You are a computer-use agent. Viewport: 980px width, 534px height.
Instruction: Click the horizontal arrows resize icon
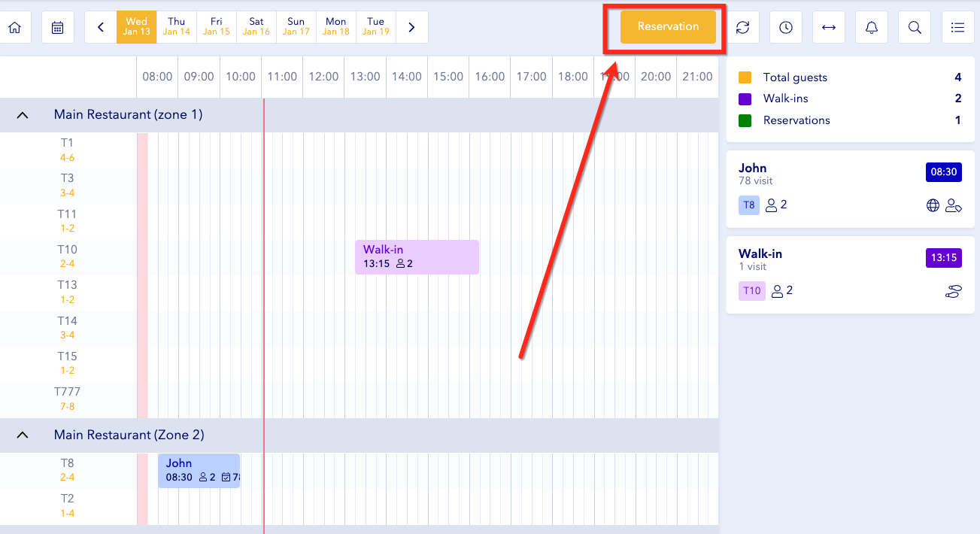click(828, 26)
